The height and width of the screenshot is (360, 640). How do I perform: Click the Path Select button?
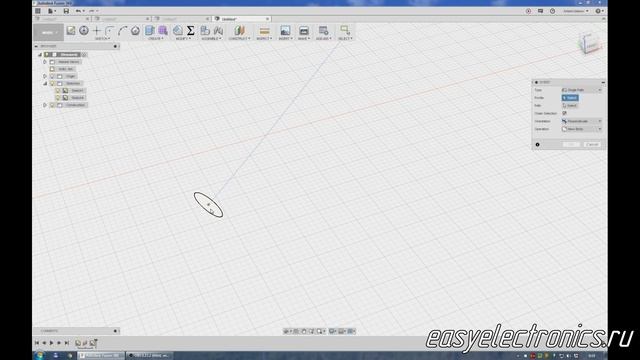(x=570, y=105)
